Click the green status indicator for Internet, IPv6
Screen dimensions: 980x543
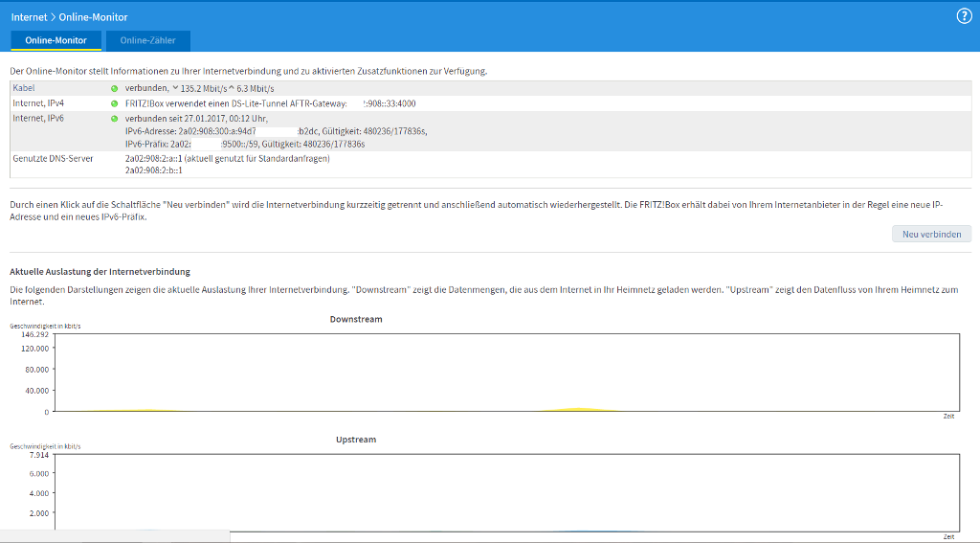point(115,118)
